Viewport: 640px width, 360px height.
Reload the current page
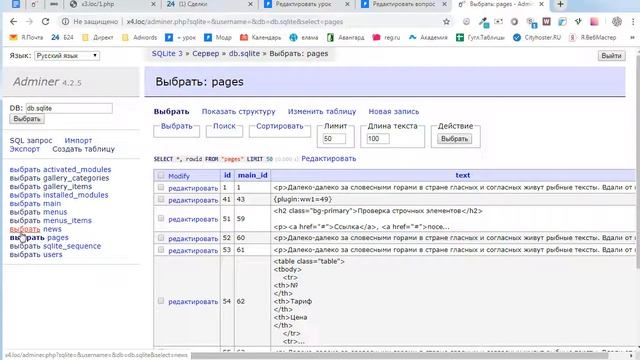click(x=45, y=22)
